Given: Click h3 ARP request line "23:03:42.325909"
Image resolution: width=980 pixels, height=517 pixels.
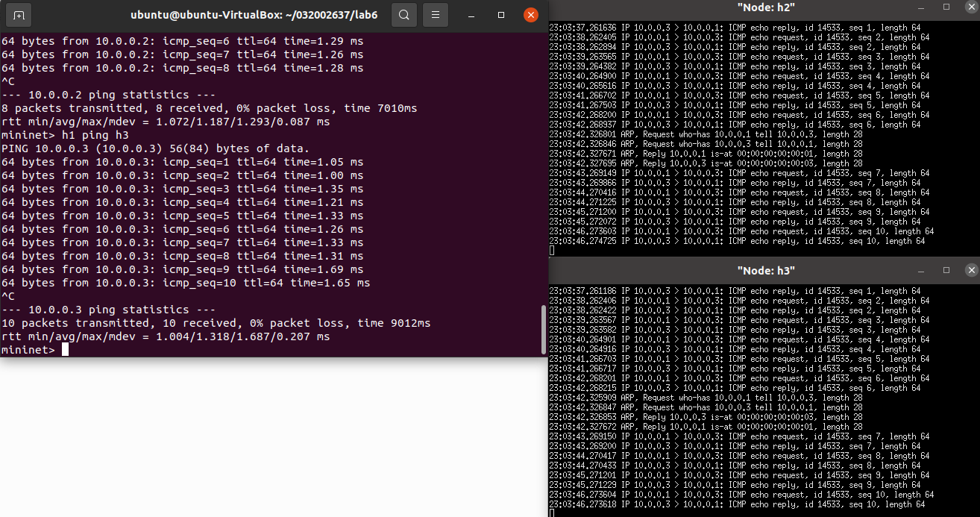Looking at the screenshot, I should click(x=706, y=398).
